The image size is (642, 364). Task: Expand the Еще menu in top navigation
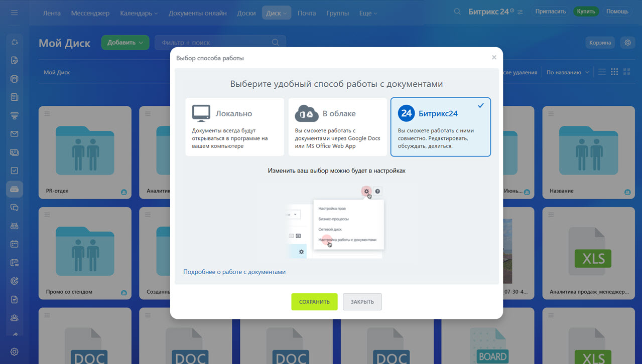[x=368, y=13]
